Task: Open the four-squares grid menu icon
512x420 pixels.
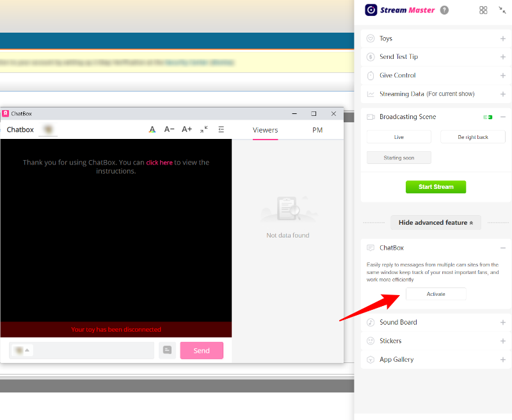Action: tap(483, 10)
